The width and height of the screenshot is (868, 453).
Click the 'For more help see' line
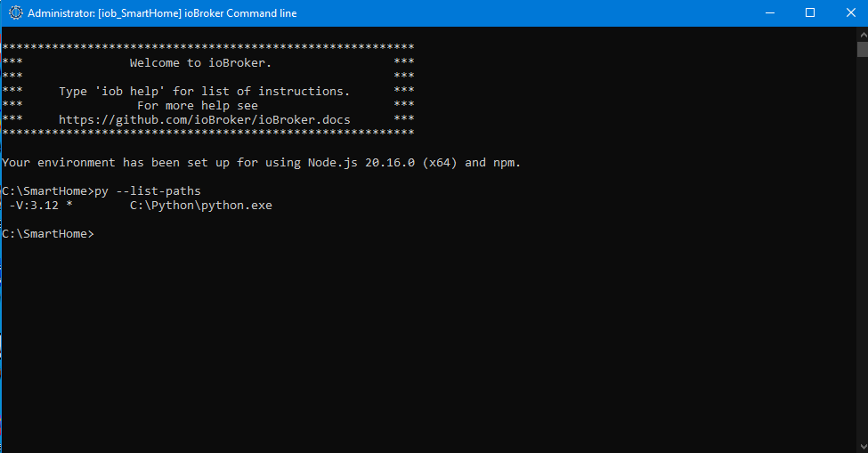point(198,106)
